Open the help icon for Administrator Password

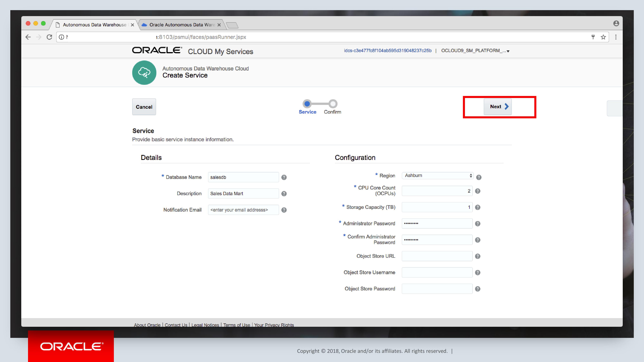pos(477,224)
